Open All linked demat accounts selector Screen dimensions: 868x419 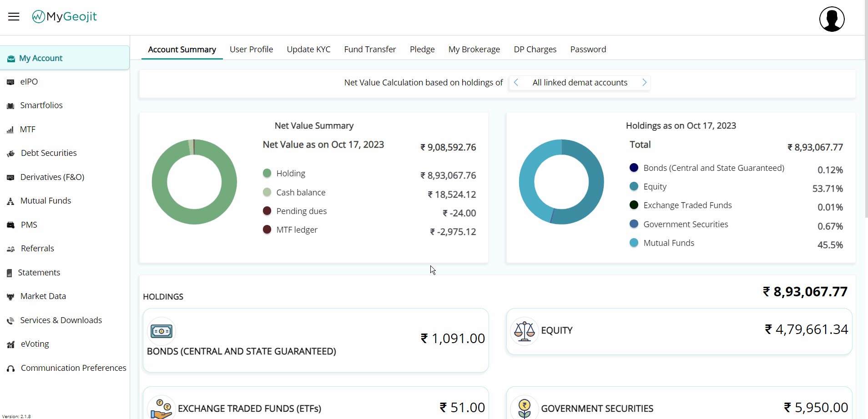(x=580, y=83)
